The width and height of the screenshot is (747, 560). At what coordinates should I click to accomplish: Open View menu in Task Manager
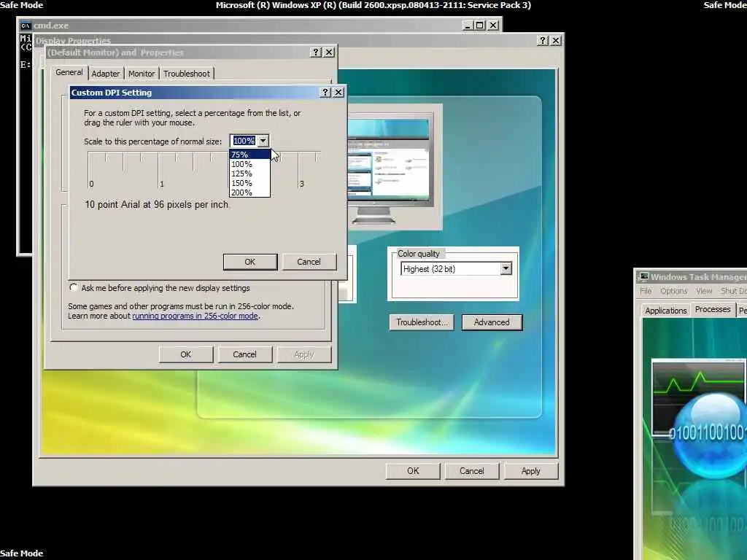click(704, 291)
